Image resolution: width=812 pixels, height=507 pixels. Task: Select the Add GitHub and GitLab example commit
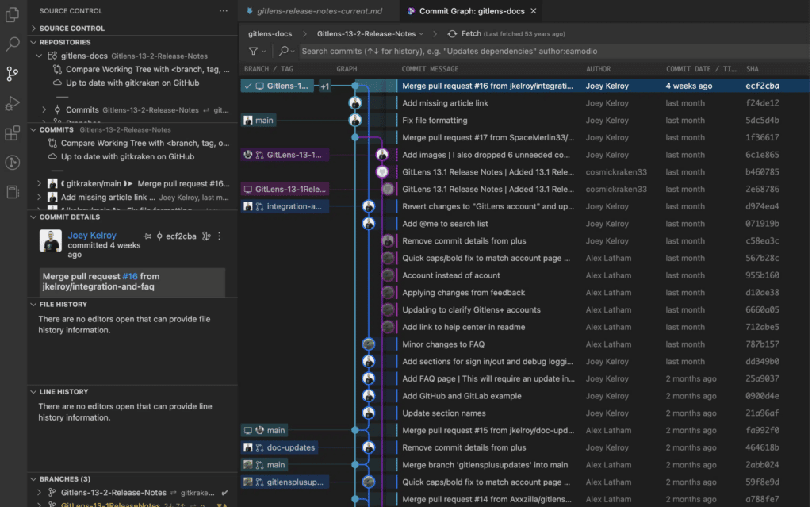pyautogui.click(x=525, y=396)
